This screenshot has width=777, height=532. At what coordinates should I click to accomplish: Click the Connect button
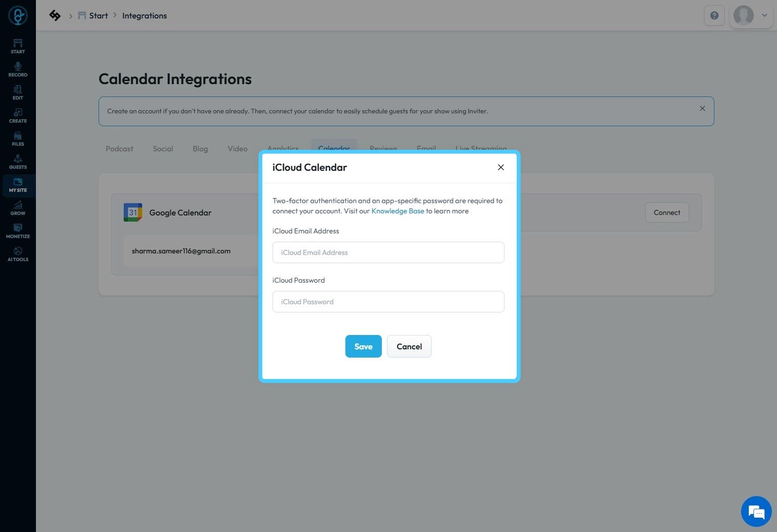[667, 212]
